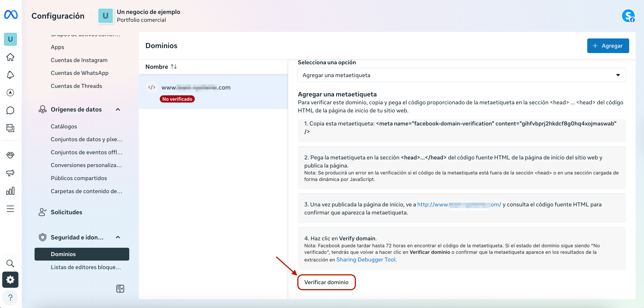
Task: Open the Sharing Debugger Tool link
Action: point(366,259)
